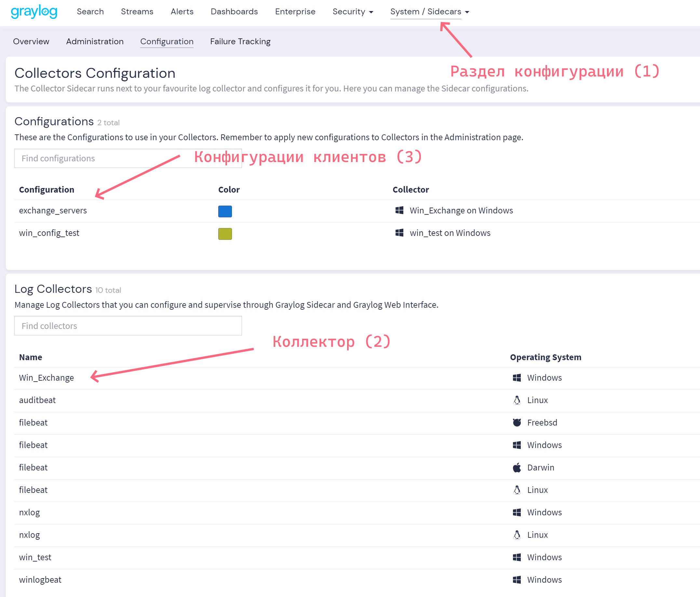The image size is (700, 597).
Task: Click the Linux penguin icon in auditbeat row
Action: pyautogui.click(x=517, y=400)
